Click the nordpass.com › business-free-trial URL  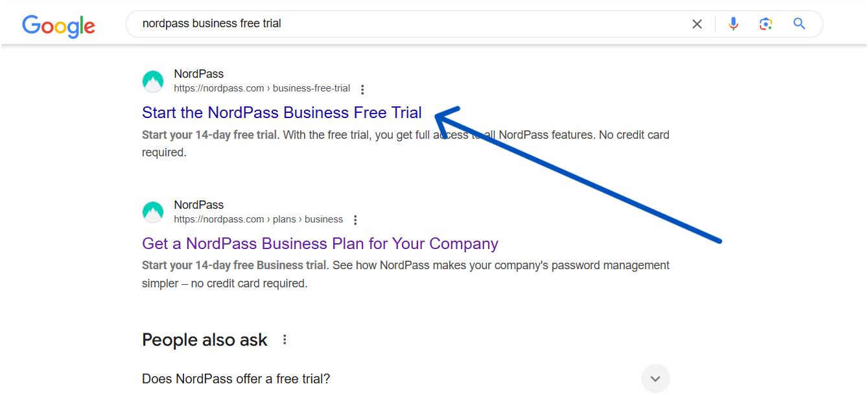pos(262,89)
